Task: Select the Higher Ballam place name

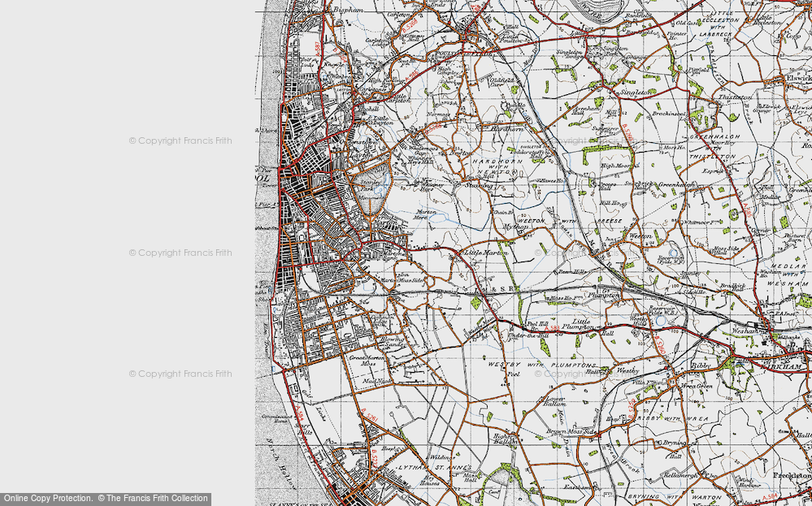Action: point(505,439)
